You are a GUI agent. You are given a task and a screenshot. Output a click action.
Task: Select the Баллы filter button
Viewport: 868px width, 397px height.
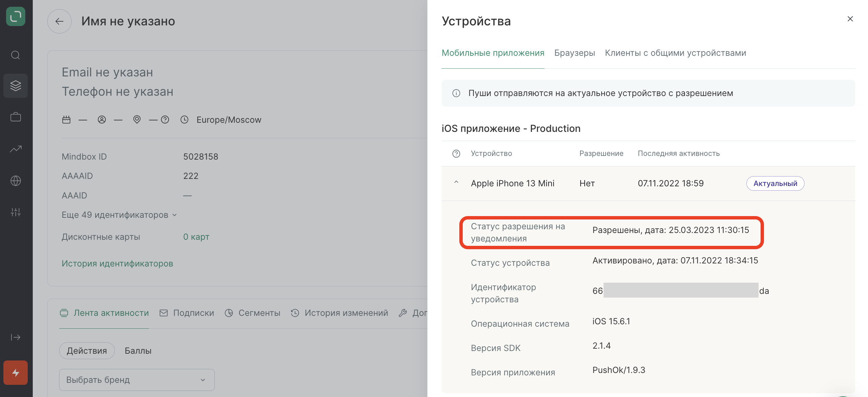tap(138, 351)
